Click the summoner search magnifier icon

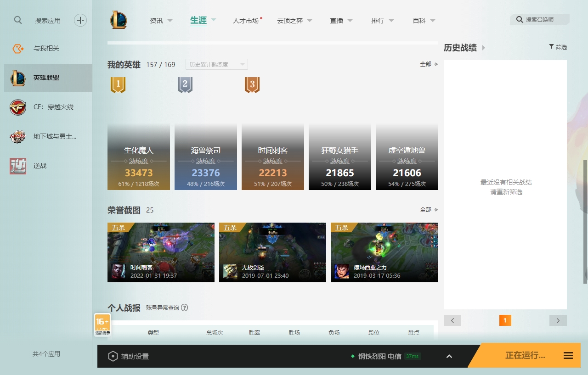pos(520,20)
